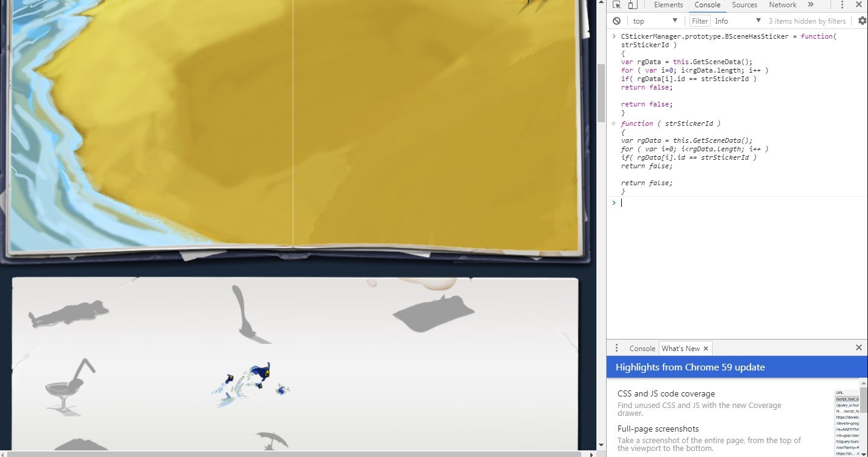Toggle the device toolbar icon

632,5
